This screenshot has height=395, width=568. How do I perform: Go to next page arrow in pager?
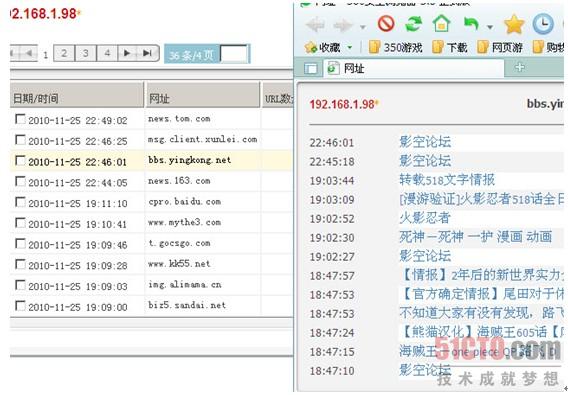[127, 53]
